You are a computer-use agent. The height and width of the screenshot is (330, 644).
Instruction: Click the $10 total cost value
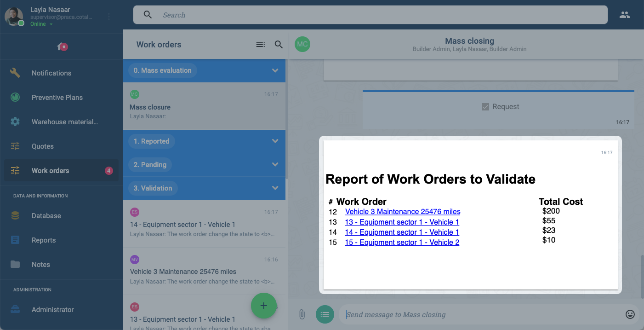[x=549, y=240]
